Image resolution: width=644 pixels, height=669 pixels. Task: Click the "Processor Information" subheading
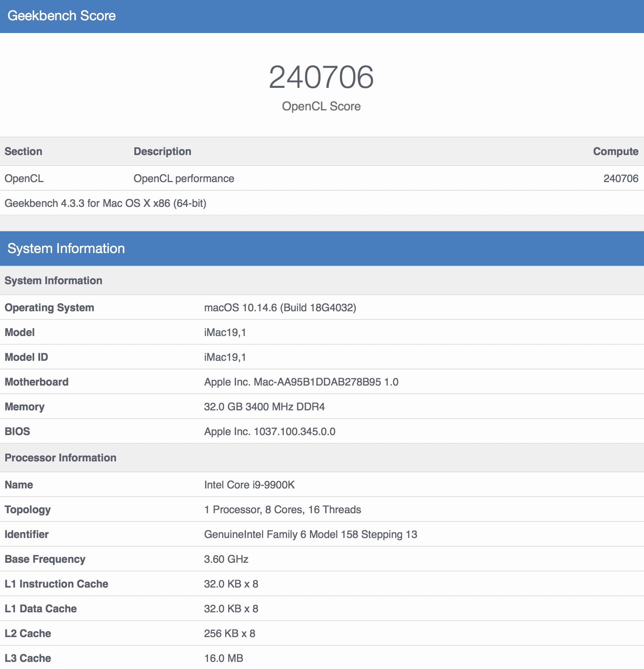click(x=60, y=458)
